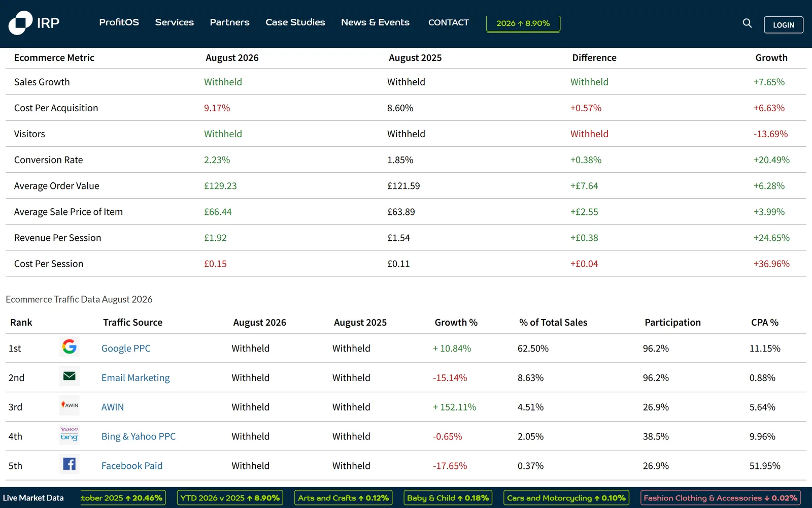Click the Participation column header
812x508 pixels.
(672, 323)
